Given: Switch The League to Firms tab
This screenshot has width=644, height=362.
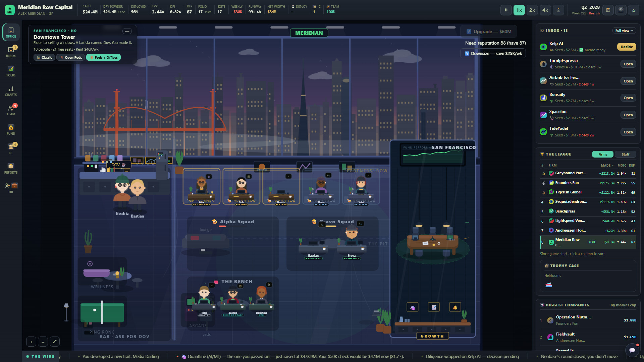Looking at the screenshot, I should [x=602, y=155].
